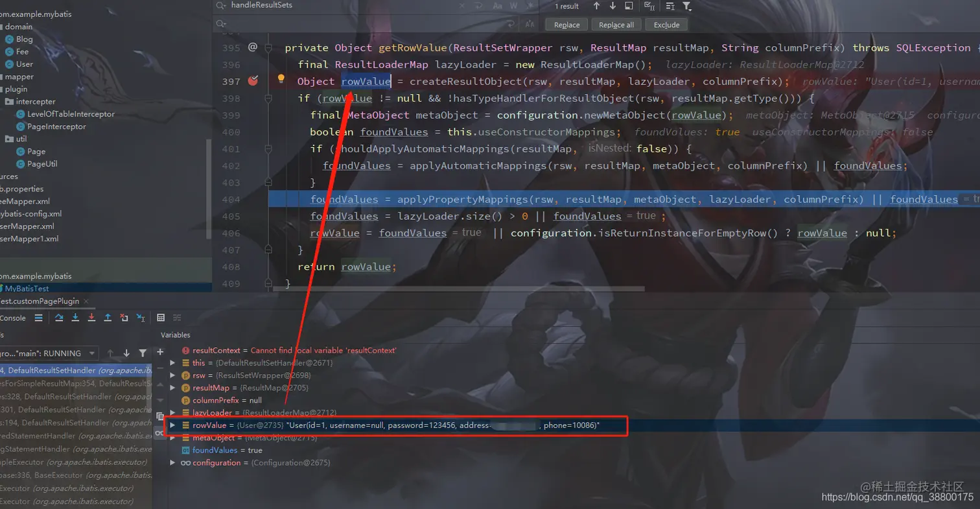The width and height of the screenshot is (980, 509).
Task: Select the columnPrefix = null variable
Action: point(222,400)
